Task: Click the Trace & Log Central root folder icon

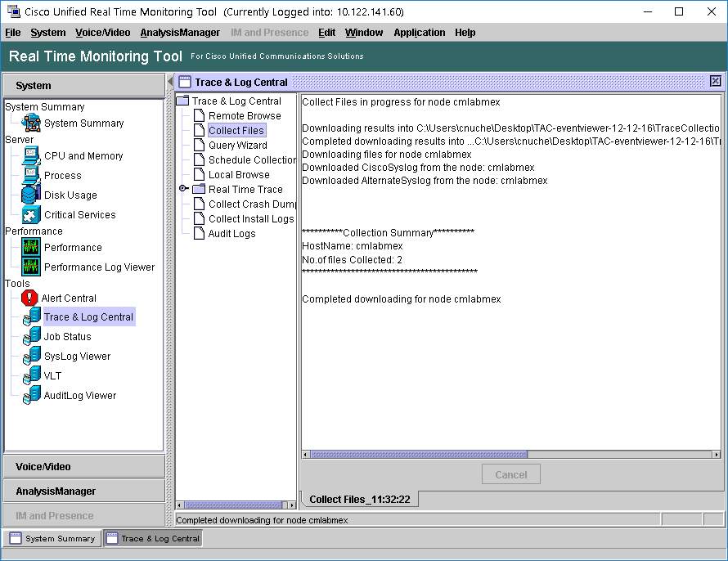Action: click(183, 101)
